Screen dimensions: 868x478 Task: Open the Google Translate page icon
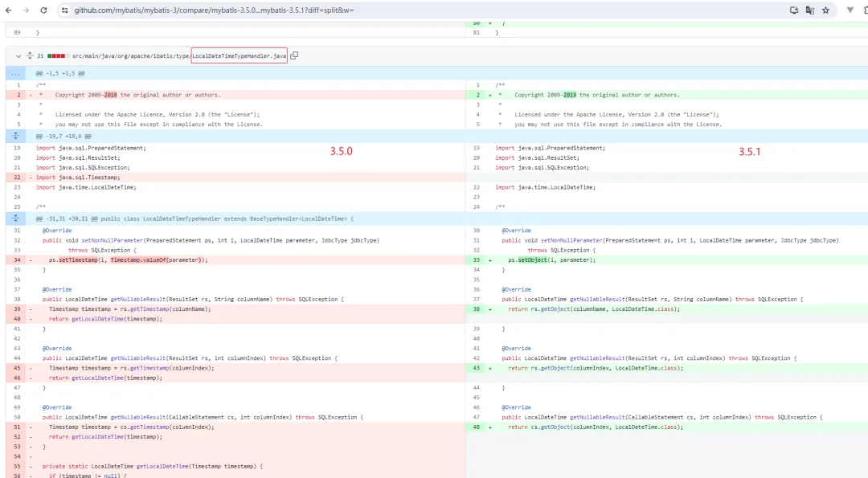(x=809, y=10)
